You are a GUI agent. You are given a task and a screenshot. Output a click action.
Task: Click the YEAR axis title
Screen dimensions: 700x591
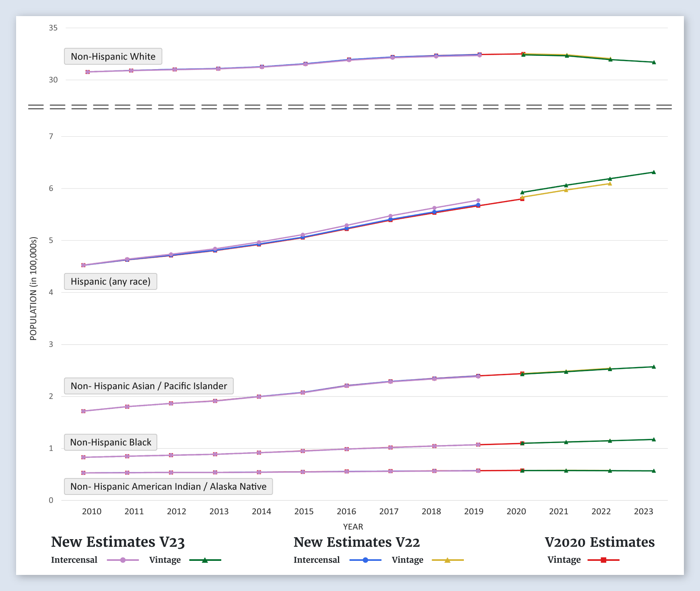(x=353, y=527)
